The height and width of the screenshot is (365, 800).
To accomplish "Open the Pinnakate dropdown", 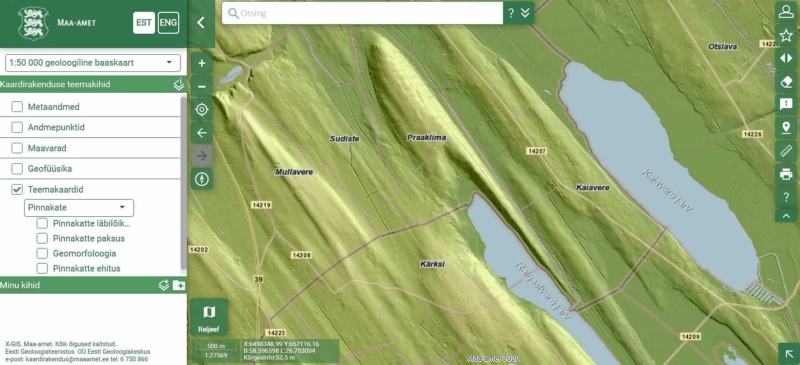I will [x=79, y=208].
